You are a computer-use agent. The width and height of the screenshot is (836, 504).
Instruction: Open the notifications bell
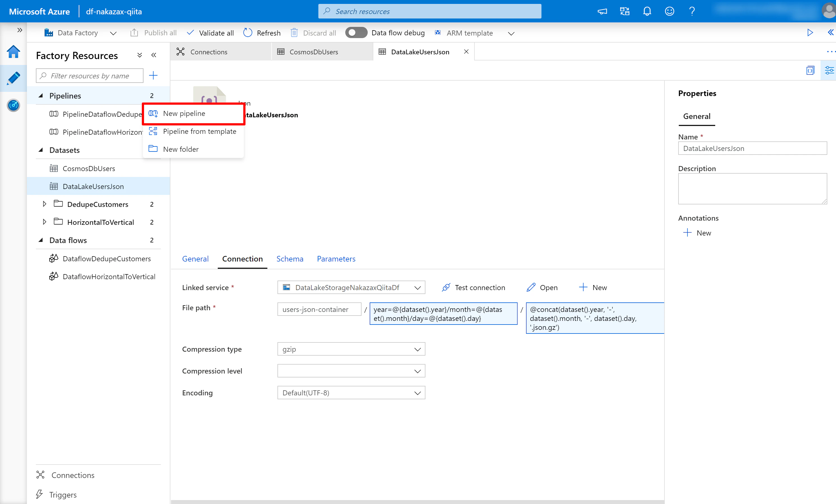tap(647, 11)
